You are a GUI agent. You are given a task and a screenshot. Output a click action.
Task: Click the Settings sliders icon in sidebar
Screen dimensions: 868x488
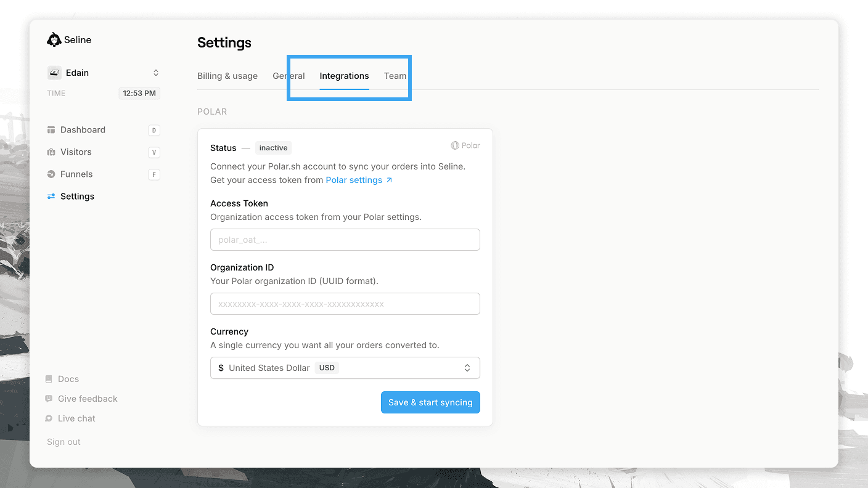[51, 197]
